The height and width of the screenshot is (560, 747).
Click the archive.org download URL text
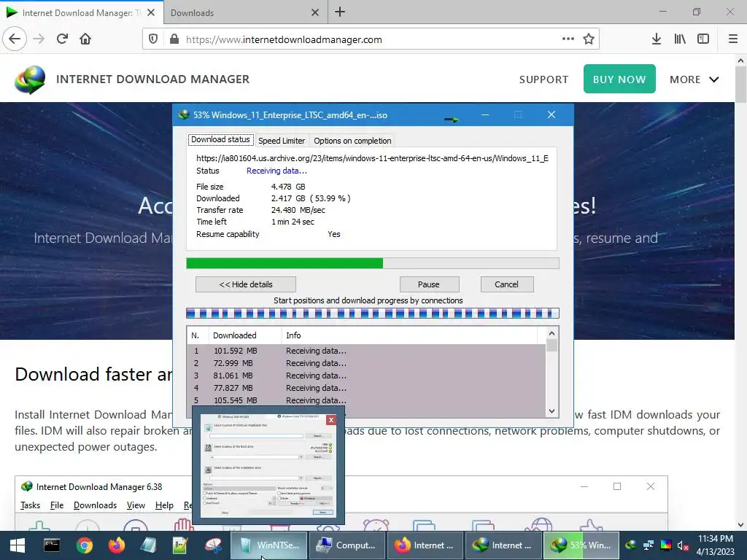pos(372,158)
